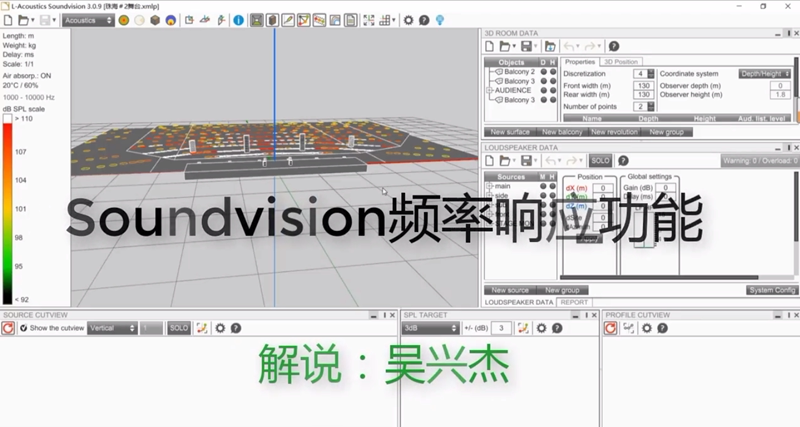Click import folder icon in 3D Room Data
The image size is (800, 427).
pos(549,46)
